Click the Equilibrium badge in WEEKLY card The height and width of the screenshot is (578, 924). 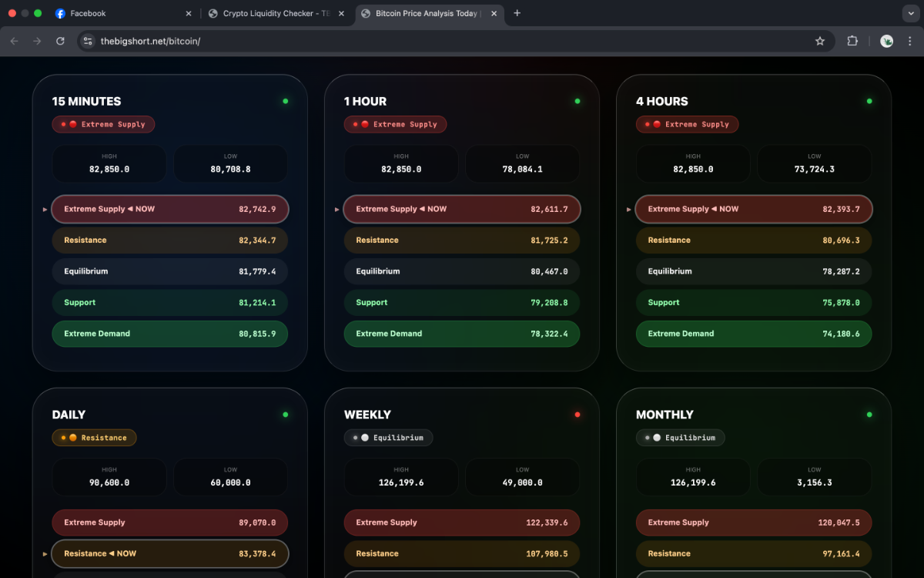pos(389,438)
